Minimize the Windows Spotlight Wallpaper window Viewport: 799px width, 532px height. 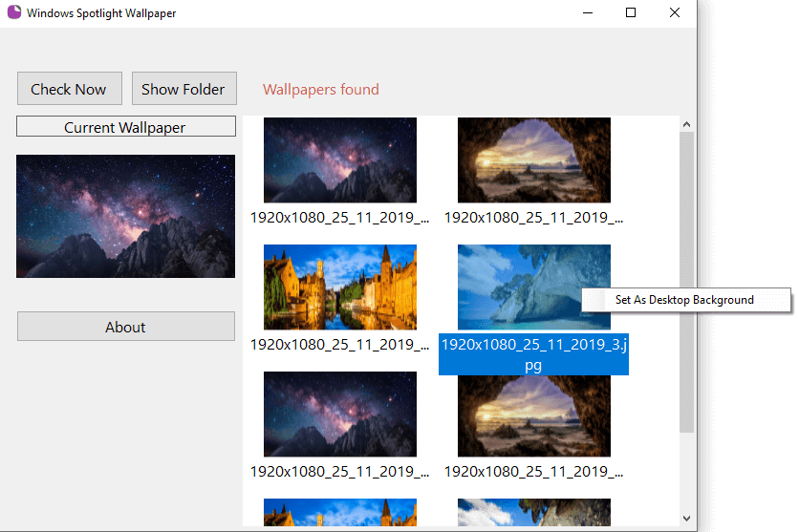tap(588, 12)
